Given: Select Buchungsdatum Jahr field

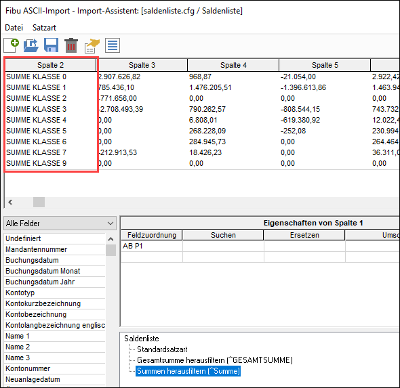Looking at the screenshot, I should [x=54, y=282].
